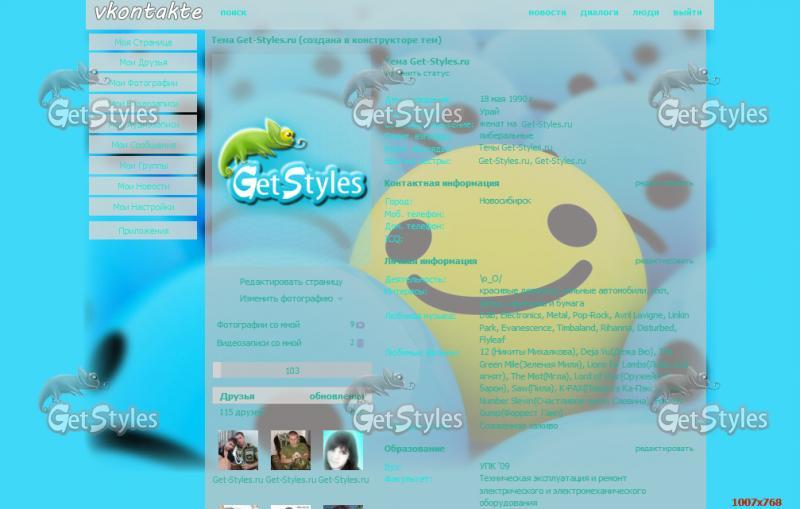
Task: Click редактировать beside Контактная информация
Action: [664, 183]
